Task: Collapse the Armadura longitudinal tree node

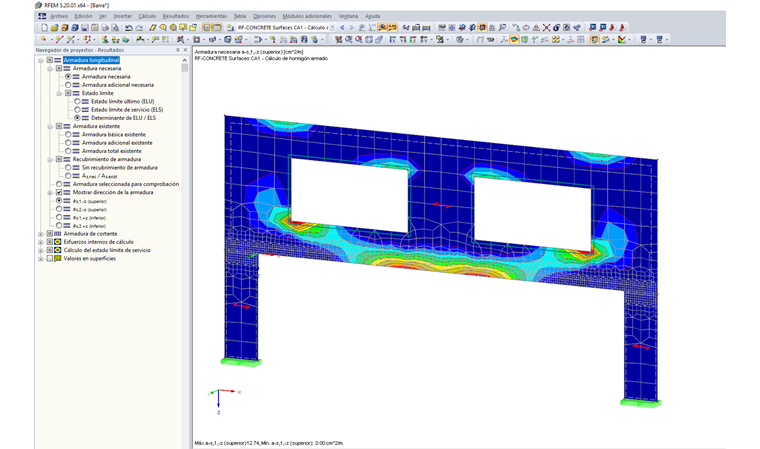Action: coord(41,60)
